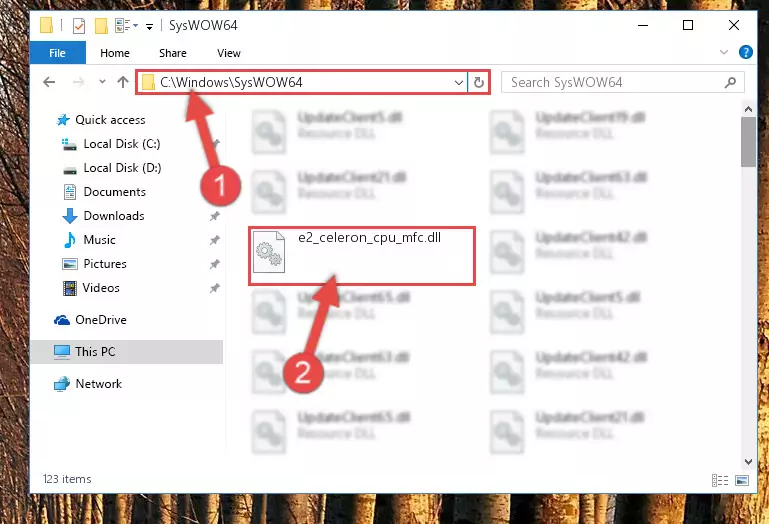
Task: Open the Share ribbon tab
Action: click(x=173, y=53)
